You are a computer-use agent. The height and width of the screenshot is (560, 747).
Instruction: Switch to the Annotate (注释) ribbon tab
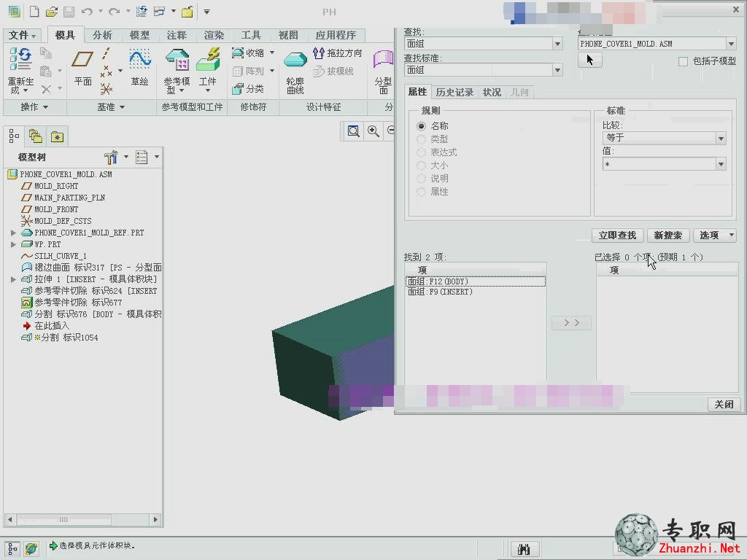(177, 35)
